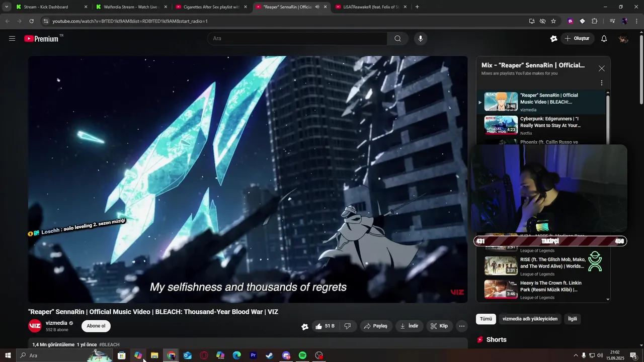Viewport: 644px width, 362px height.
Task: Open YouTube notifications bell
Action: (x=604, y=39)
